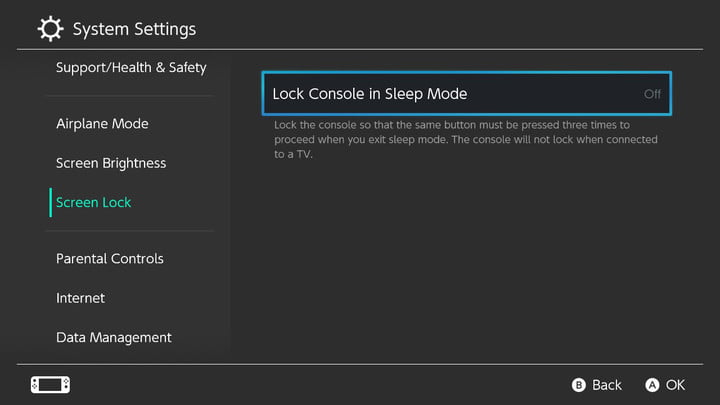Click the sleep mode lock description text
Viewport: 720px width, 405px height.
tap(466, 140)
